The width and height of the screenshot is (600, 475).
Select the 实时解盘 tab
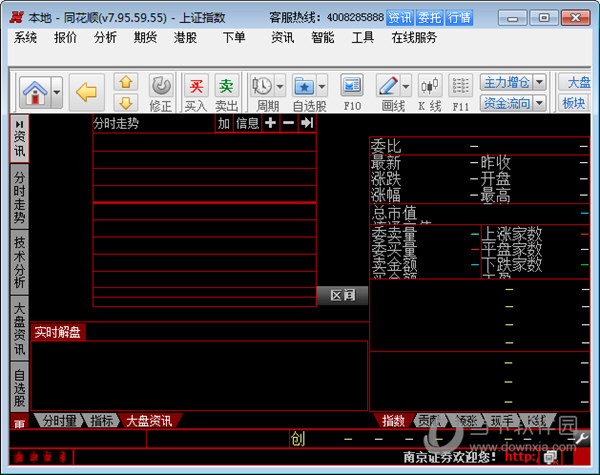[57, 332]
